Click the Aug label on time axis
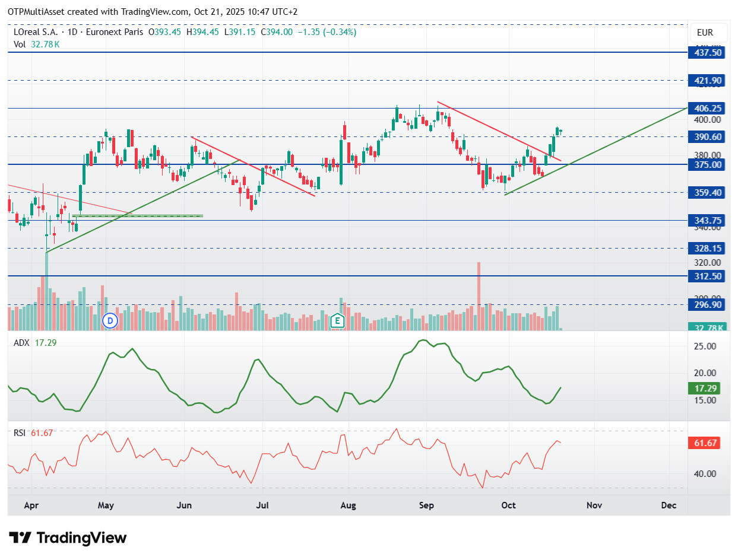738x560 pixels. tap(349, 505)
